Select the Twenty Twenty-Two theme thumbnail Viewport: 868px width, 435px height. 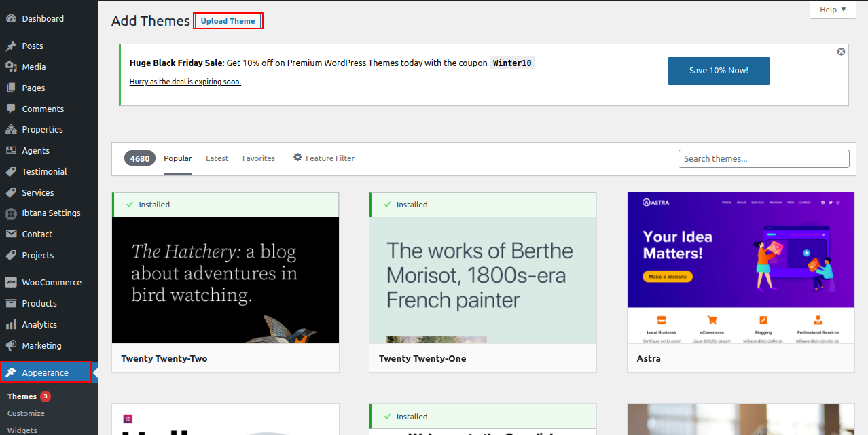pyautogui.click(x=225, y=280)
